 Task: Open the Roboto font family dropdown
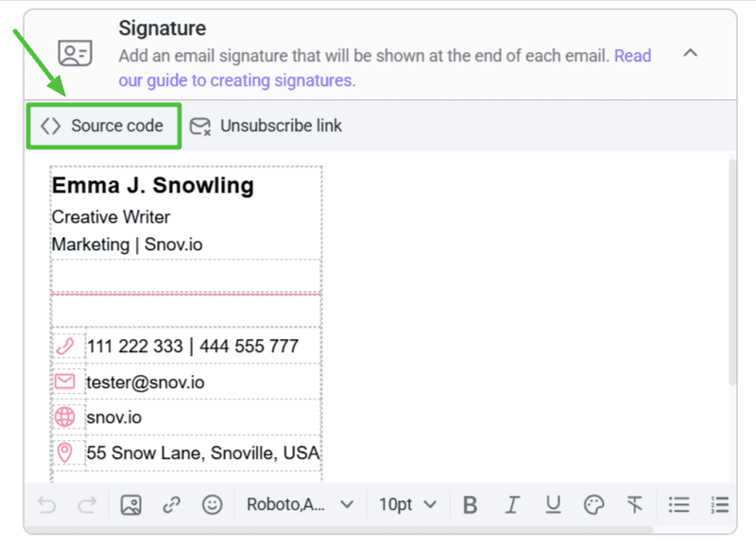coord(300,505)
